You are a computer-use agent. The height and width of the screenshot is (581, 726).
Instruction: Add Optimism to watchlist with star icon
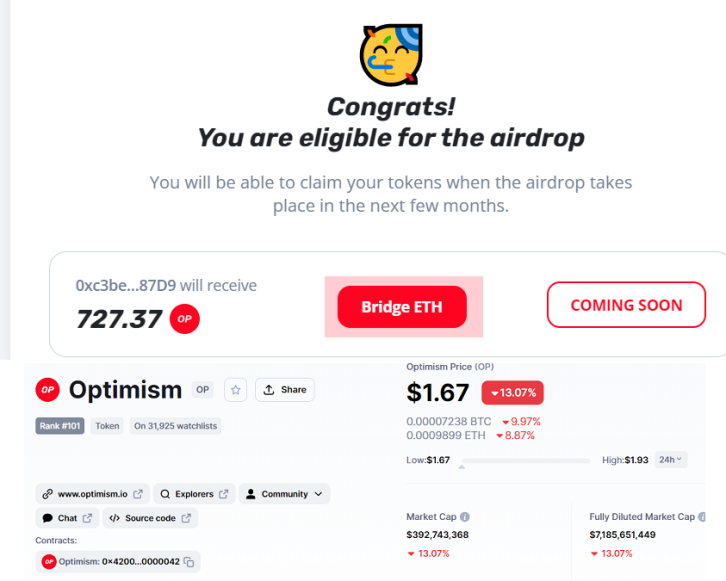235,389
